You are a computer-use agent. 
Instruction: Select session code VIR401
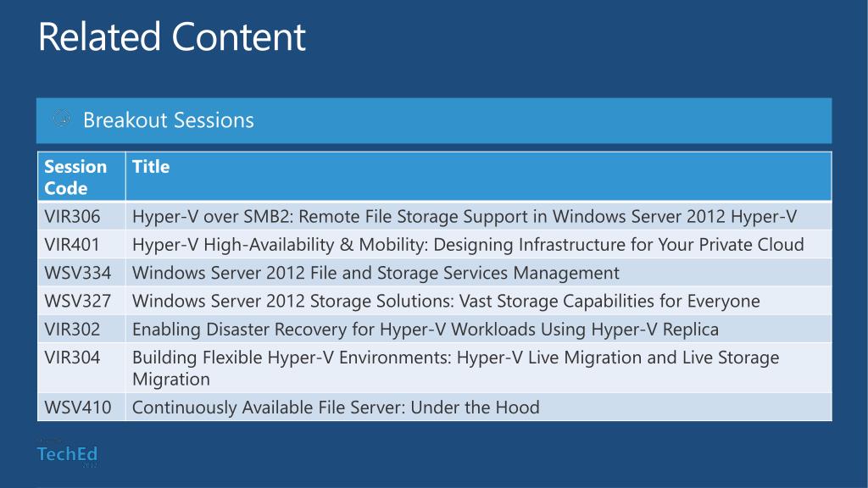tap(72, 245)
